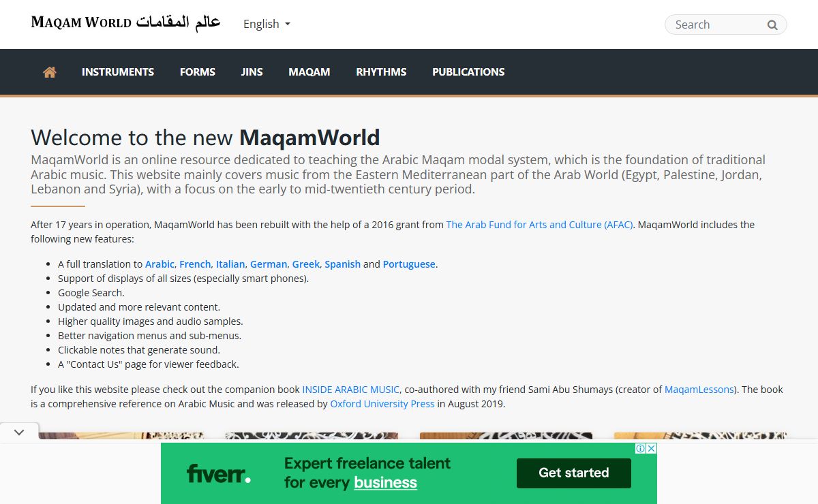Click "Updated and more relevant content." item
The image size is (818, 504).
pyautogui.click(x=139, y=307)
